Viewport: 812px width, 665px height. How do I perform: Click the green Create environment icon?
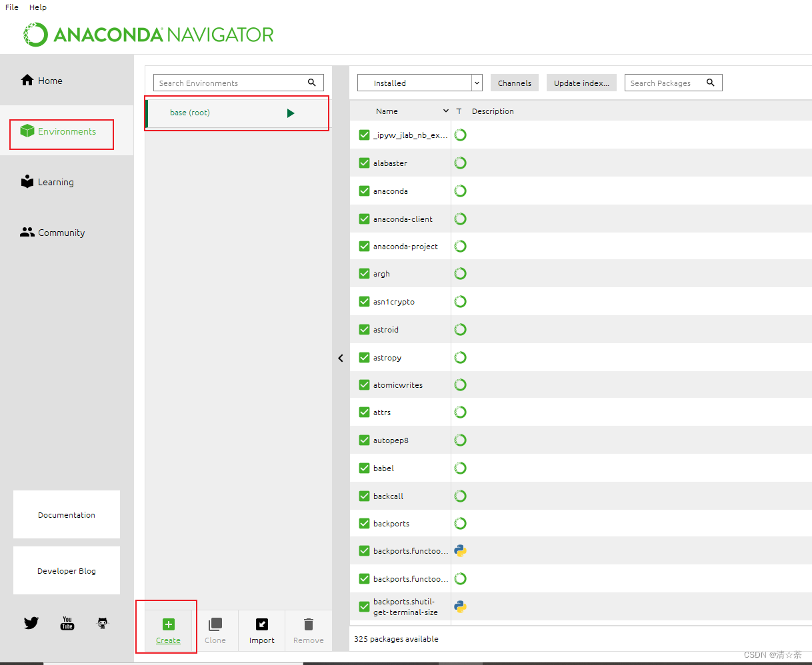pos(168,624)
